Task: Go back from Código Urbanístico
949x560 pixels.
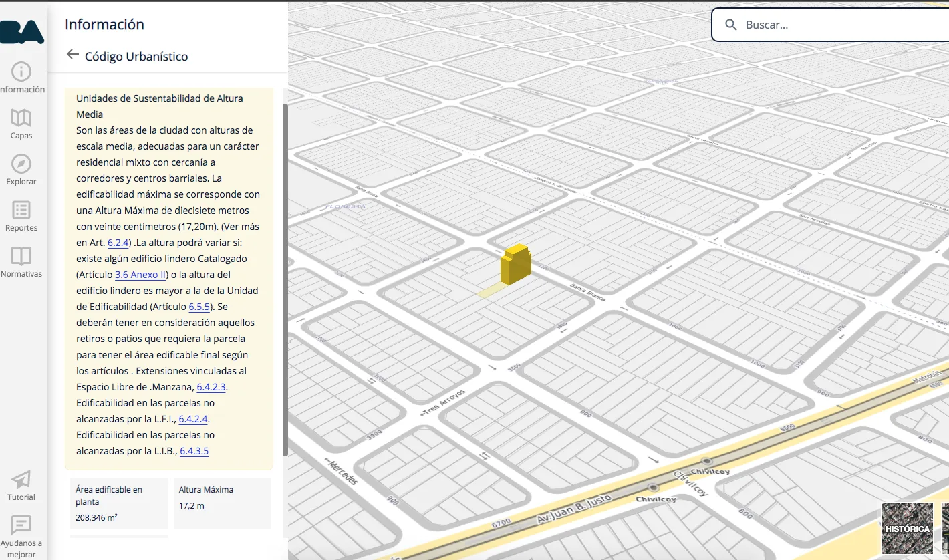Action: tap(73, 55)
